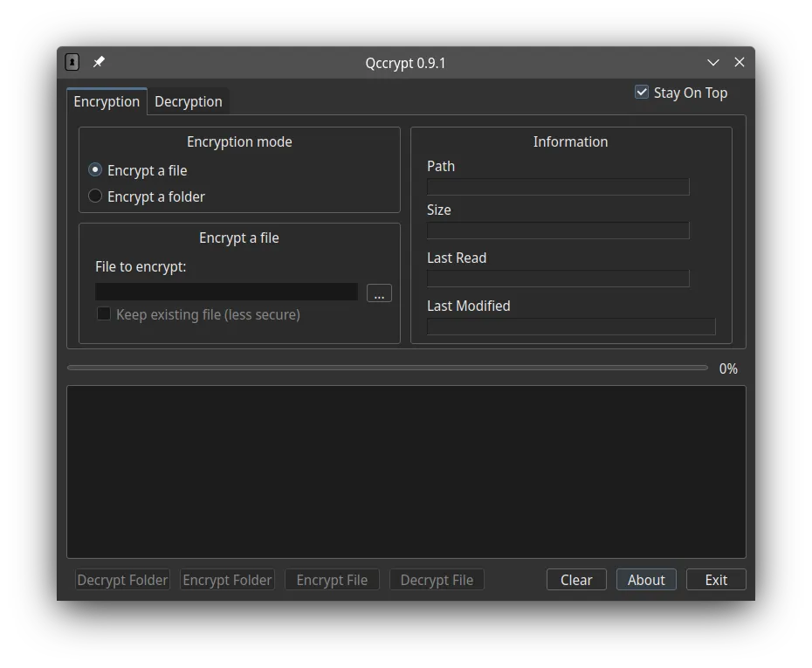Exit the application via Exit button
The height and width of the screenshot is (668, 812).
tap(716, 580)
